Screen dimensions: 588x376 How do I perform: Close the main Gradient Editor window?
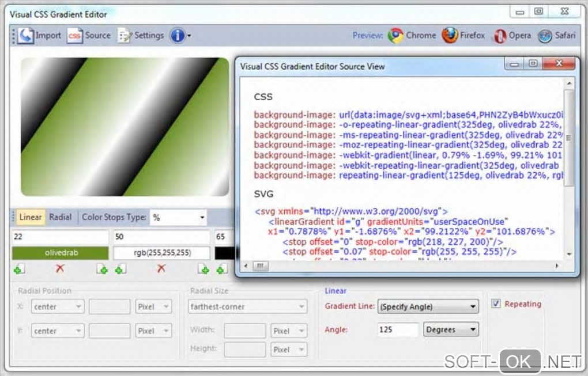coord(565,12)
